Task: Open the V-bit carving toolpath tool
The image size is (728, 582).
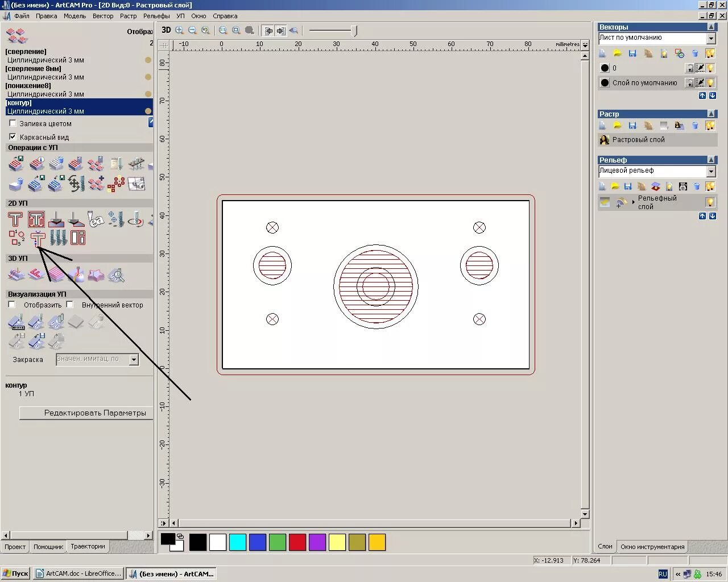Action: click(x=56, y=219)
